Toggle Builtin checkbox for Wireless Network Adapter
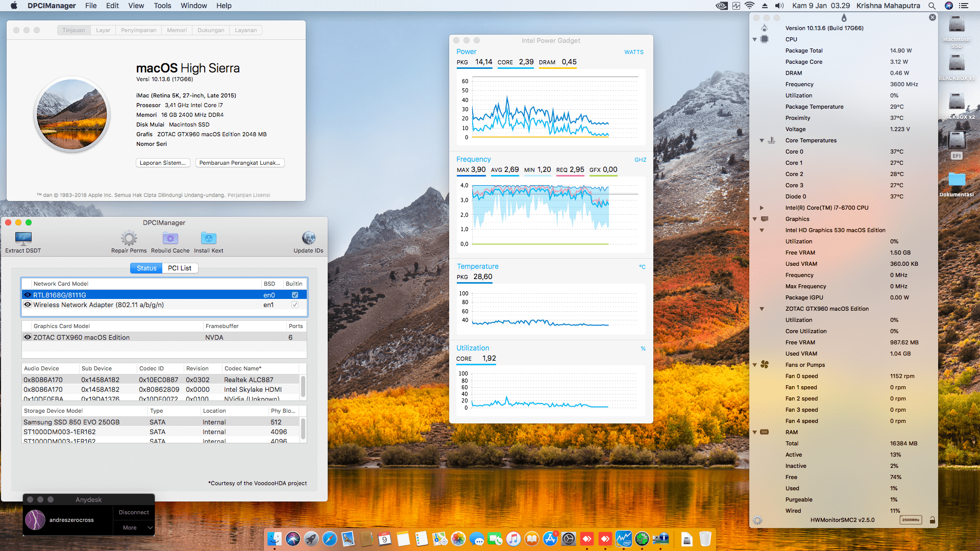The image size is (980, 551). 295,305
